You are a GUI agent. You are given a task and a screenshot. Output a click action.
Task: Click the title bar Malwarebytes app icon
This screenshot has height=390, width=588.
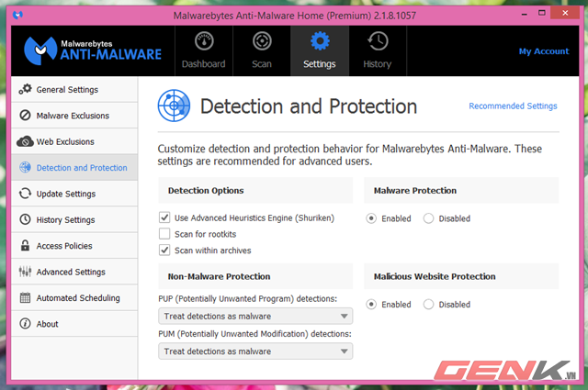(x=17, y=15)
